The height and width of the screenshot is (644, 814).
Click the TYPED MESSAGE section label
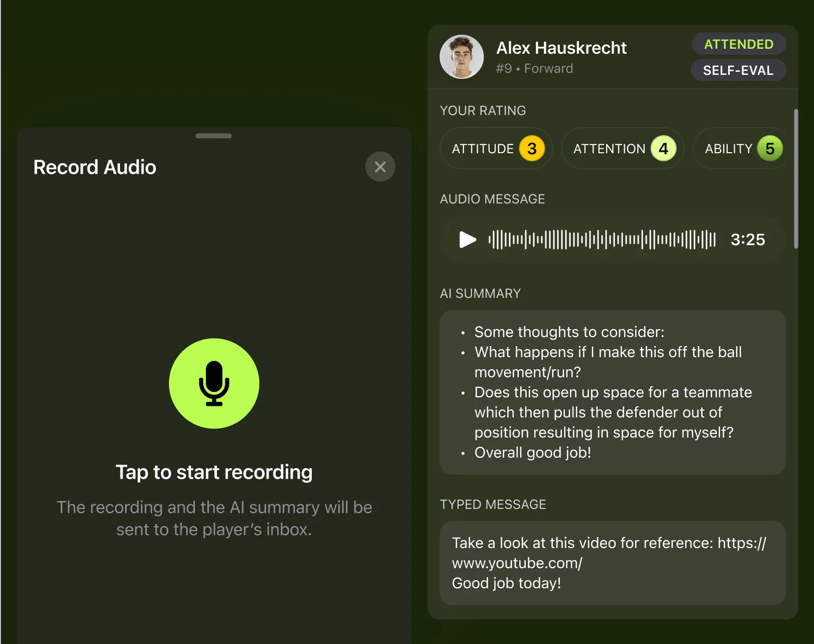coord(493,504)
